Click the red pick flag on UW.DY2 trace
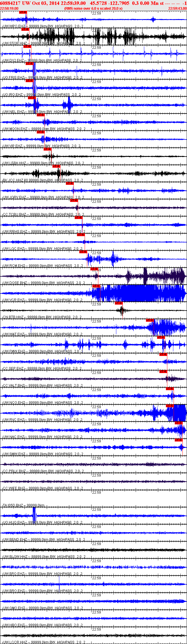 coord(27,46)
